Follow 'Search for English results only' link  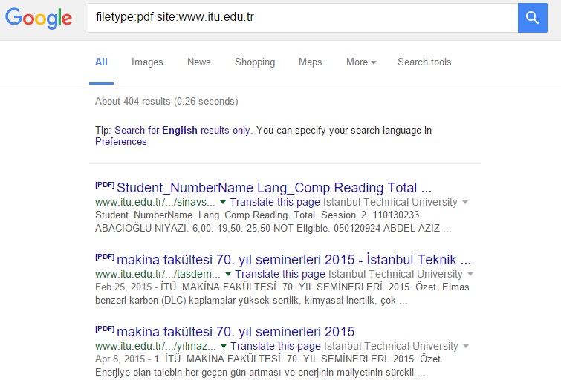182,131
